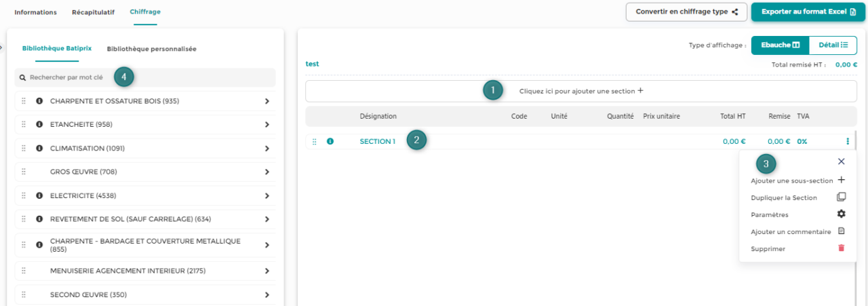Expand MENUISERIE AGENCEMENT INTERIEUR category
Viewport: 868px width, 306px height.
267,271
